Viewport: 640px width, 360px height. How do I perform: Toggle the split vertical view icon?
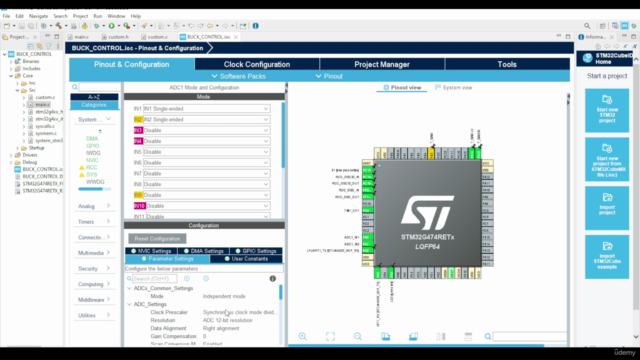[441, 336]
